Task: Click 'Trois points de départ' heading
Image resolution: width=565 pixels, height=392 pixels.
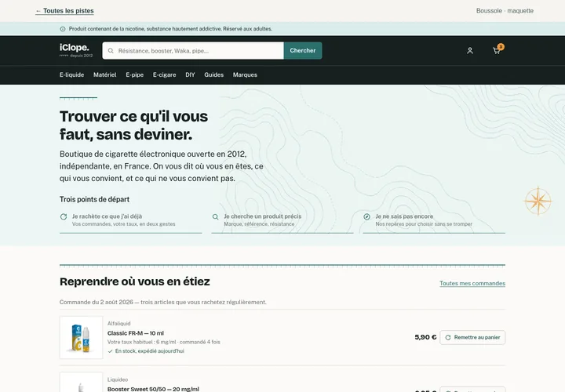Action: coord(94,199)
